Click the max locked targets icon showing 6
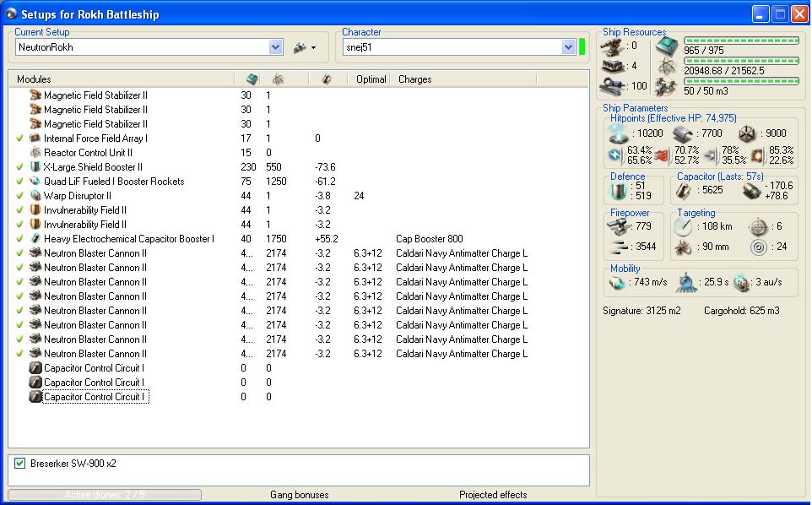Viewport: 812px width, 505px height. tap(759, 227)
